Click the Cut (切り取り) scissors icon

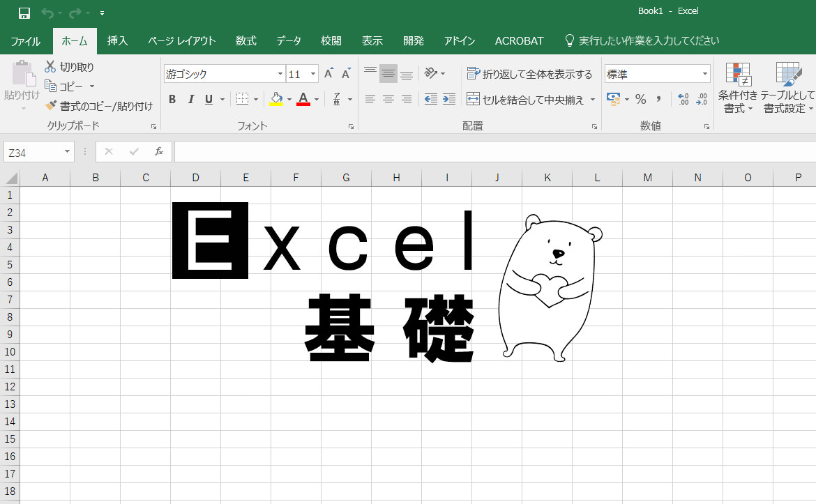tap(50, 67)
